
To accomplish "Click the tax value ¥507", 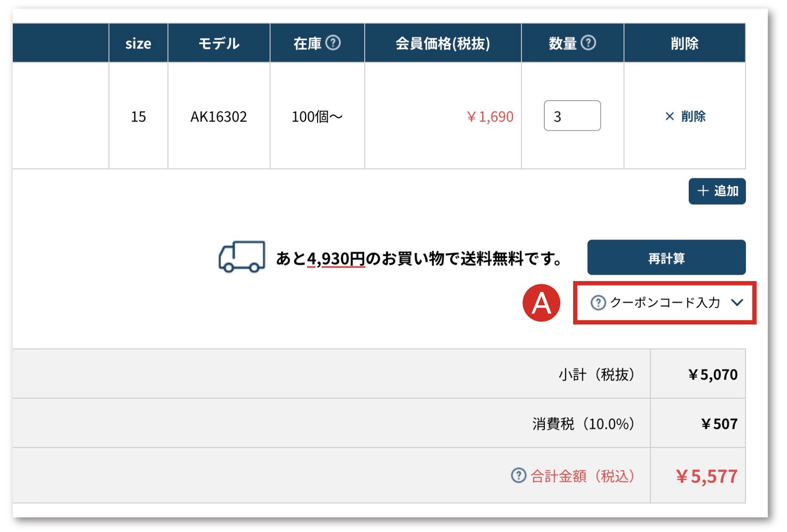I will pyautogui.click(x=719, y=424).
